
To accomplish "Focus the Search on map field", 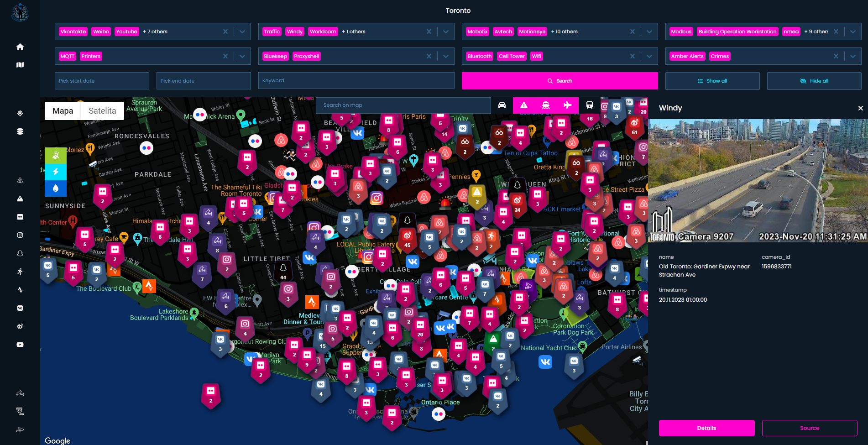I will point(403,105).
